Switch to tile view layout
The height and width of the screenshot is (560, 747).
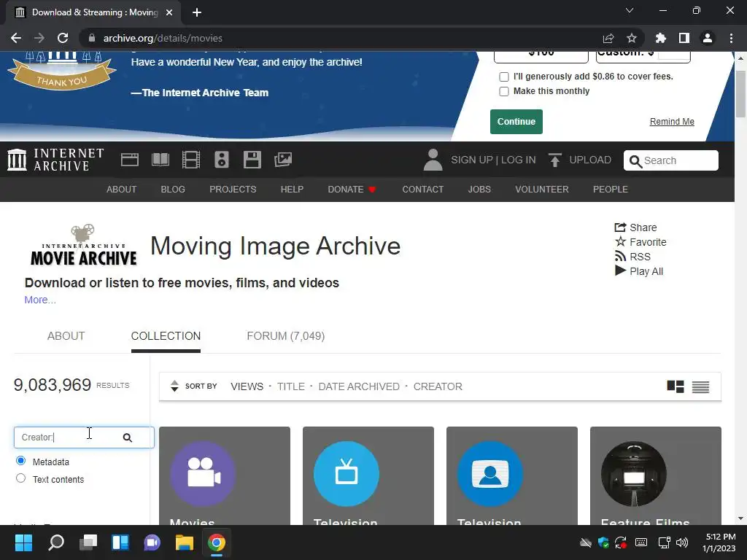675,386
